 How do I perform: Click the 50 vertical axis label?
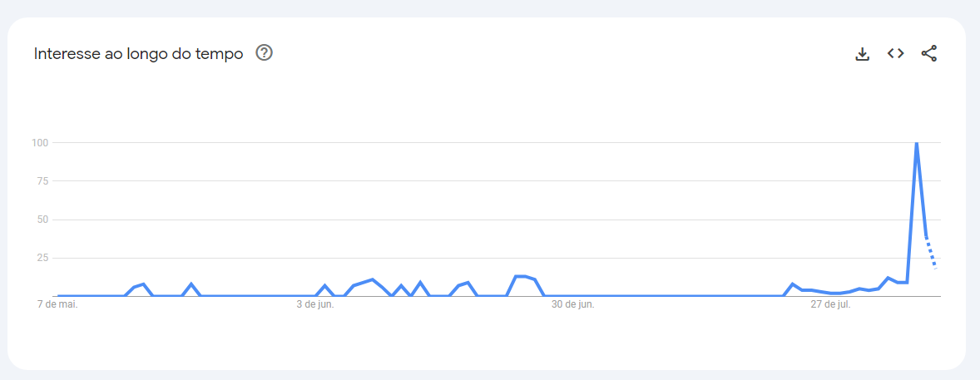pyautogui.click(x=42, y=220)
